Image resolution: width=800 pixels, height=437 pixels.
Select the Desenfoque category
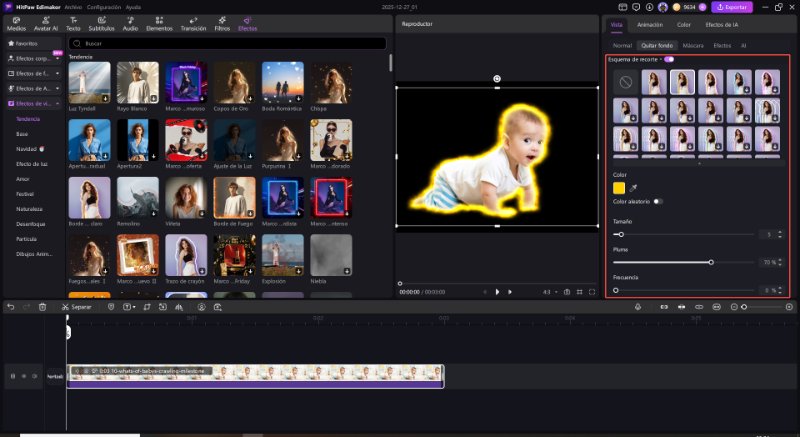(x=31, y=224)
